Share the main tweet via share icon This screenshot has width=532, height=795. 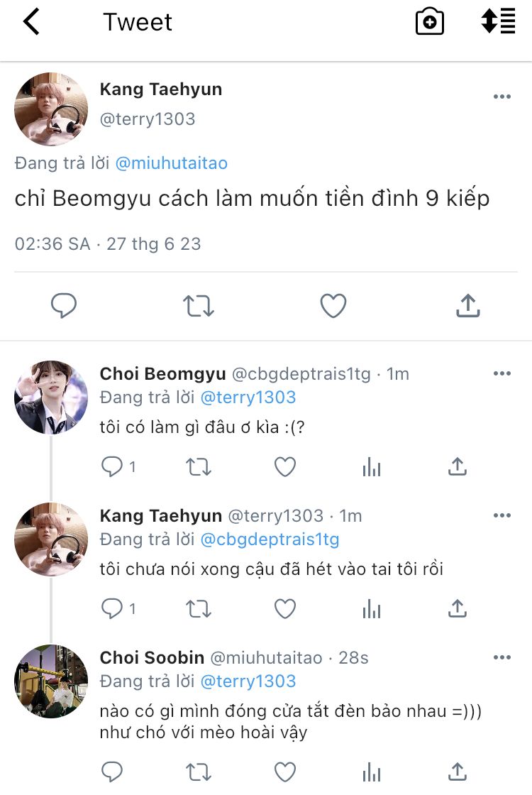tap(467, 306)
